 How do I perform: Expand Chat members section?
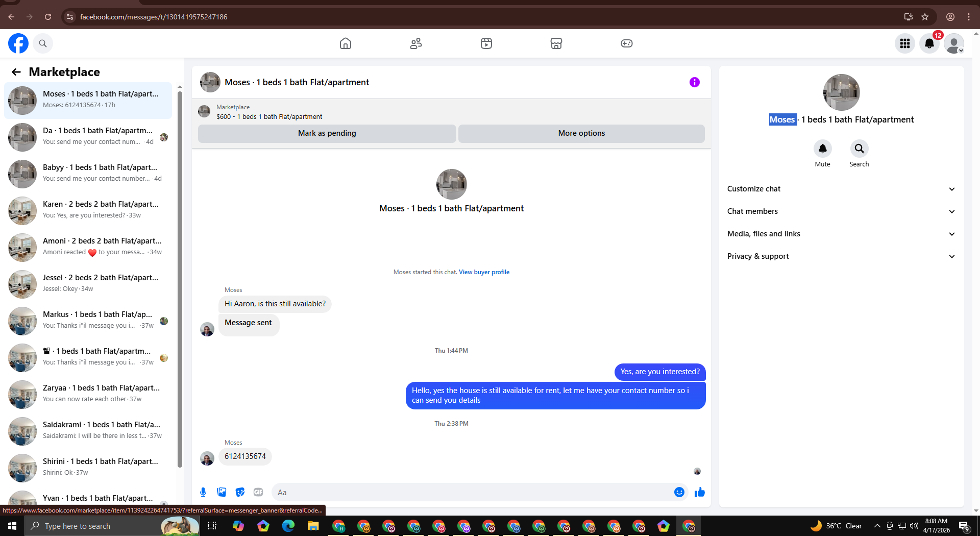[x=841, y=211]
